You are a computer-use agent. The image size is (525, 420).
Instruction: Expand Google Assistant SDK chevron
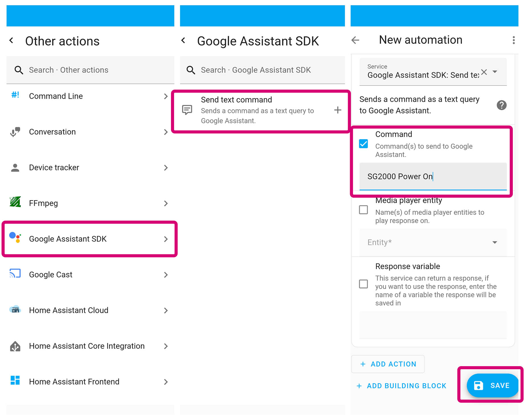pyautogui.click(x=166, y=239)
